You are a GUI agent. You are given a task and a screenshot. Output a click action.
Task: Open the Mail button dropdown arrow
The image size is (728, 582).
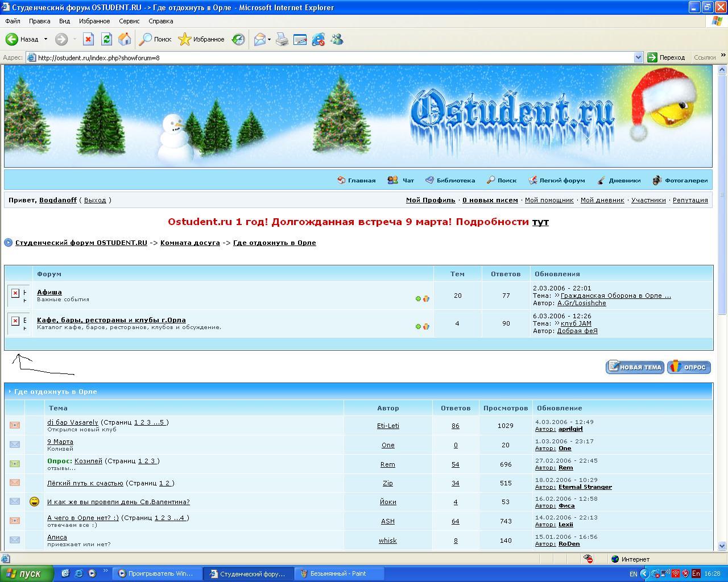(x=269, y=39)
